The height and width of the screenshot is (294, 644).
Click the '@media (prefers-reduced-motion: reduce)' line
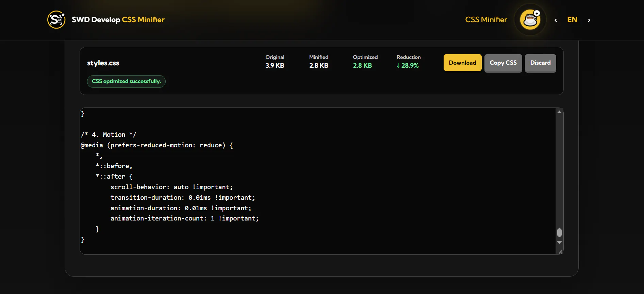[x=157, y=145]
